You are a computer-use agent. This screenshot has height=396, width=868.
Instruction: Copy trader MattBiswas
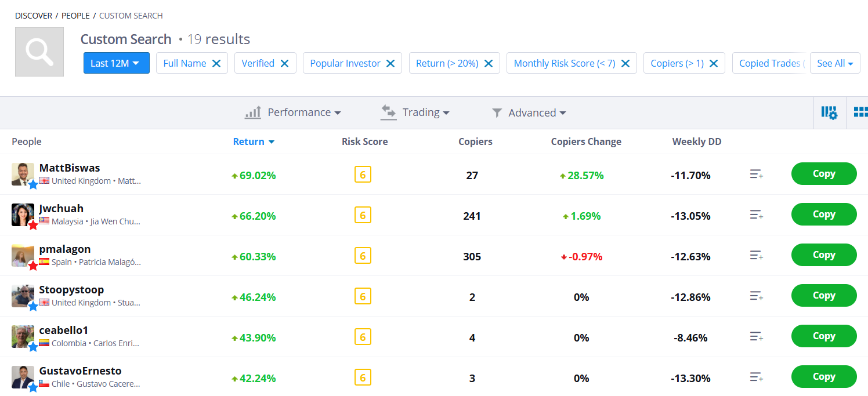click(x=824, y=173)
